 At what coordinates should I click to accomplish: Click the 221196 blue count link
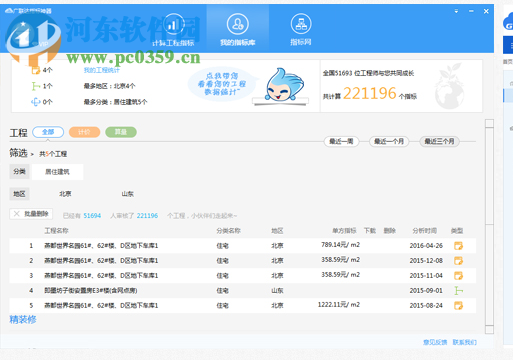[x=147, y=216]
